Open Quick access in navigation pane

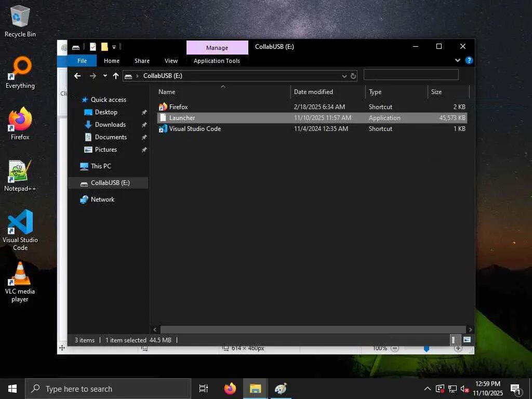108,100
